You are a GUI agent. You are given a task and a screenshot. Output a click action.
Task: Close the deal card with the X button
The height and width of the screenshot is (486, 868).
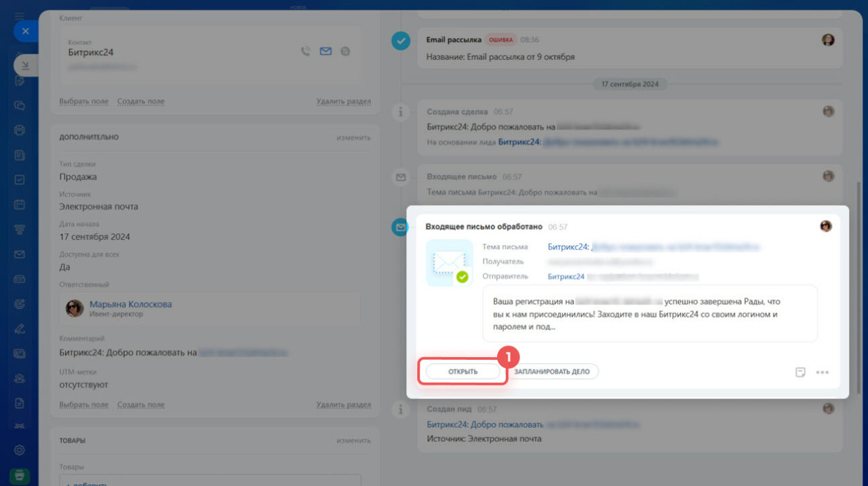coord(26,31)
